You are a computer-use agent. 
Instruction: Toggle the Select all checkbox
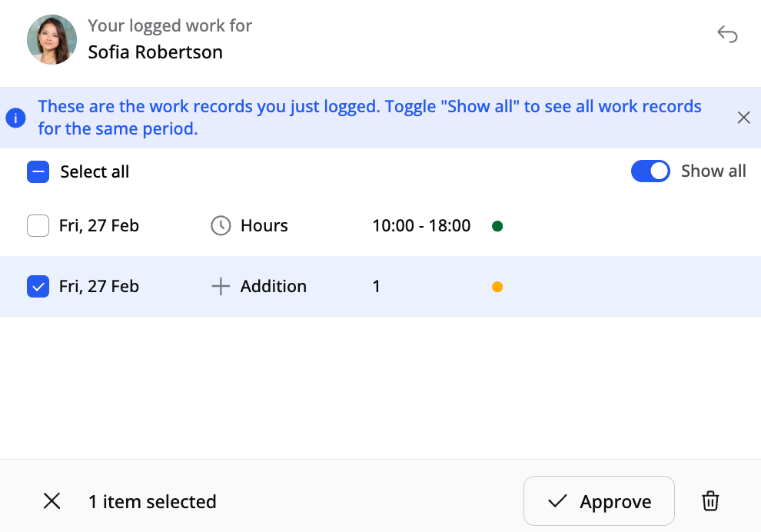point(38,171)
